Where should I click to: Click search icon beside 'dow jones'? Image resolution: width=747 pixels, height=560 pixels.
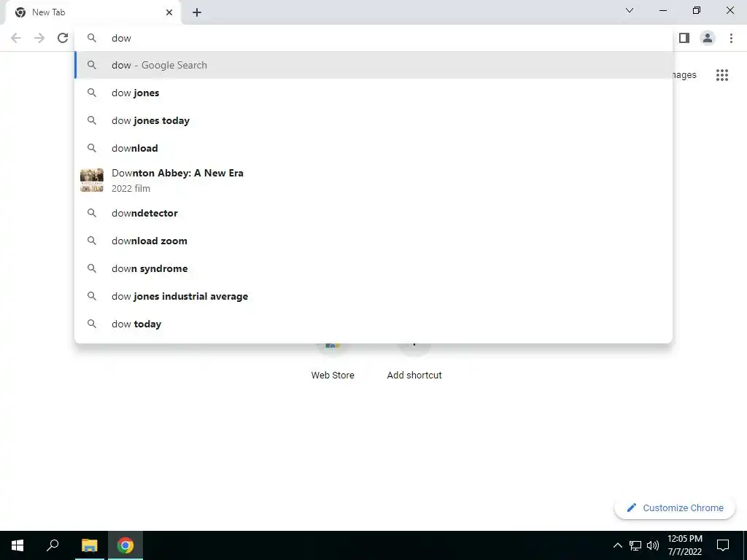tap(91, 93)
